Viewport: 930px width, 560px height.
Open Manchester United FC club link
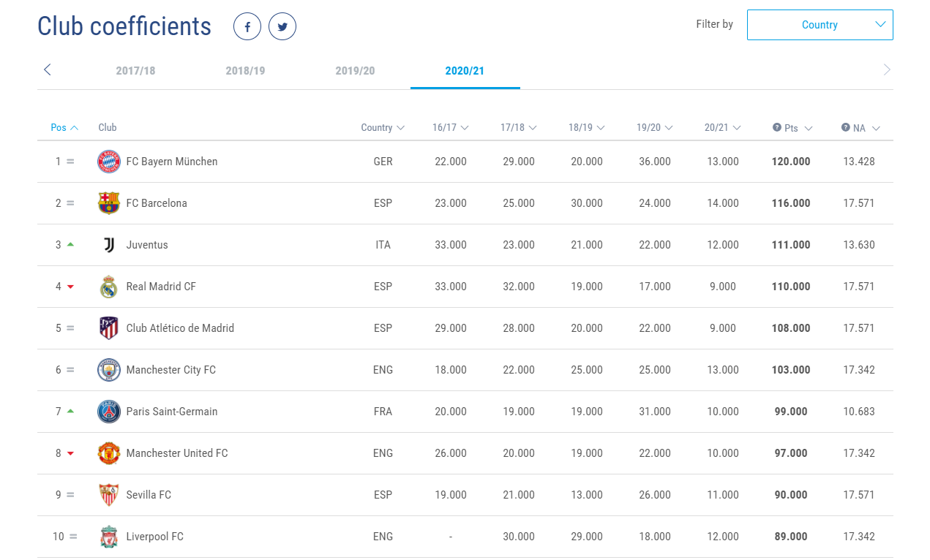pyautogui.click(x=177, y=453)
